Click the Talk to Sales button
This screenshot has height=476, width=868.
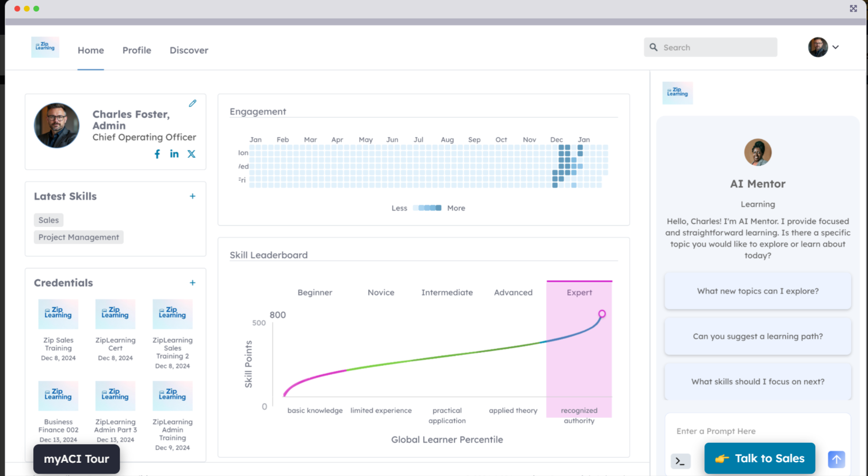pyautogui.click(x=759, y=459)
